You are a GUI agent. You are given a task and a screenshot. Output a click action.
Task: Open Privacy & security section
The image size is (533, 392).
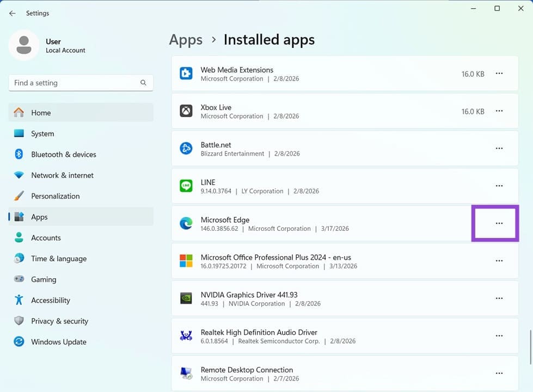tap(59, 321)
